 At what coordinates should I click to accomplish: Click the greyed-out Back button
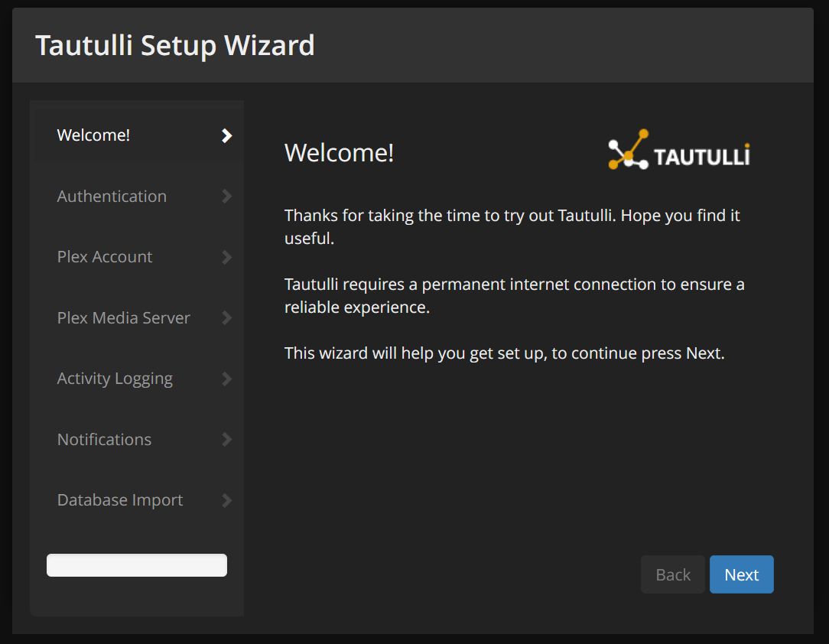click(673, 574)
